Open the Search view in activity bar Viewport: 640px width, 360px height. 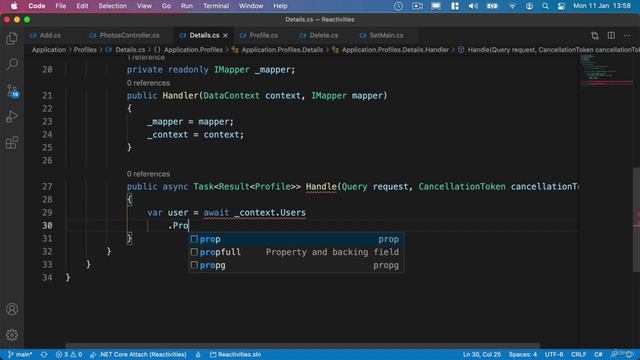point(12,64)
